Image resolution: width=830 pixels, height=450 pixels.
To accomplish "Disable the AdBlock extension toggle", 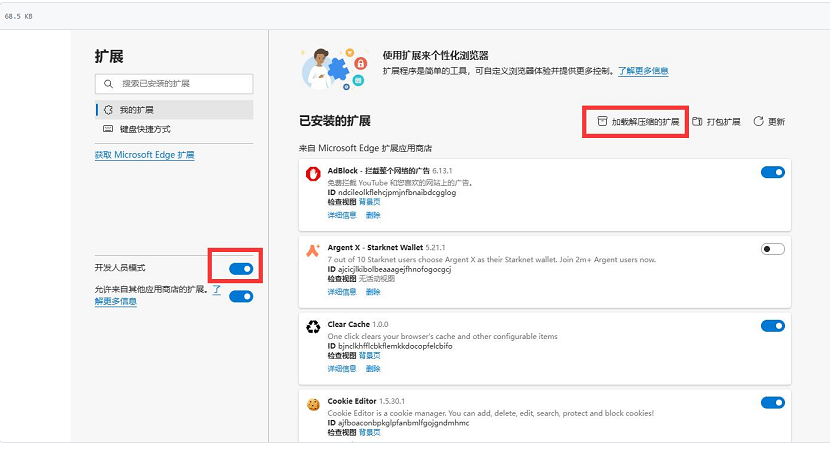I will pos(772,172).
